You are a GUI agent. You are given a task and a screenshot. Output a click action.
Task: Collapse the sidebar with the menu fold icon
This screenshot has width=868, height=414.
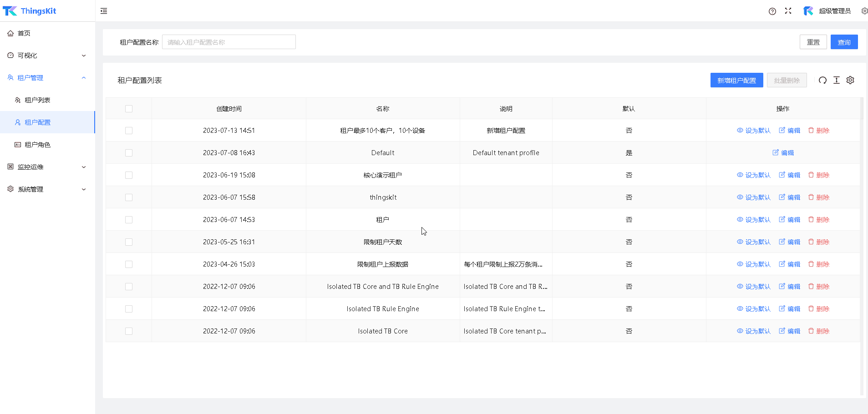[104, 11]
